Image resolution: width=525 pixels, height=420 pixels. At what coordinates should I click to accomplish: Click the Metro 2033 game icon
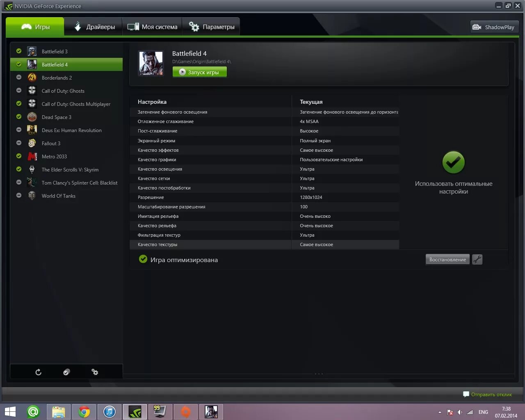point(32,156)
